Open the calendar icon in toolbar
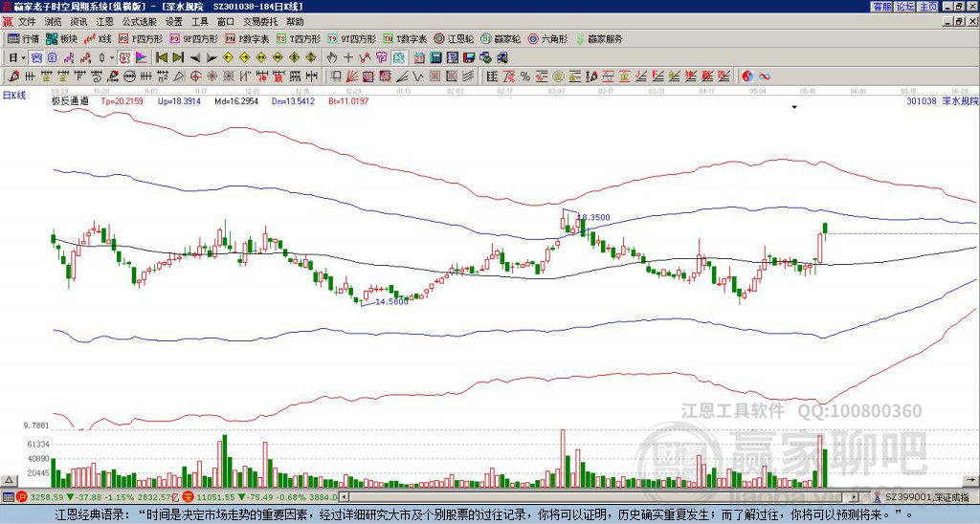 click(419, 58)
